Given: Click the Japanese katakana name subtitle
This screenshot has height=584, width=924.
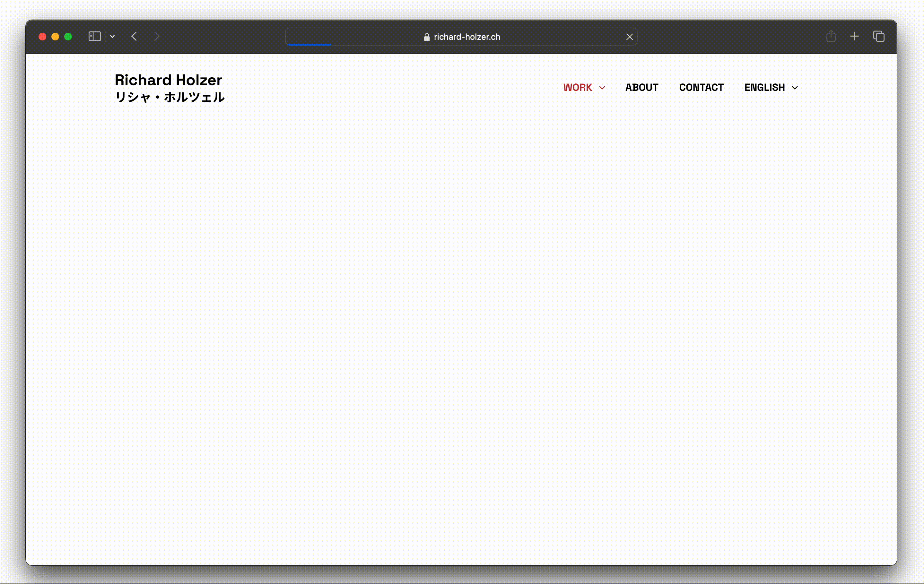Looking at the screenshot, I should point(170,97).
